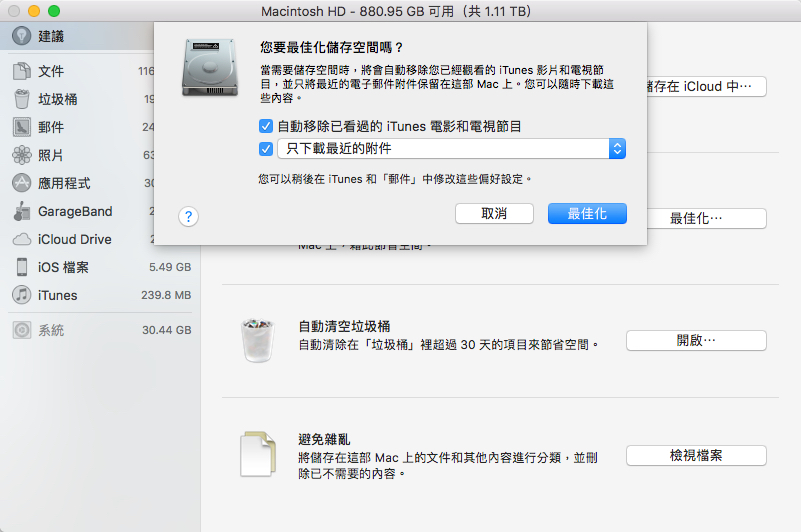
Task: Click the Macintosh HD window title text
Action: point(396,11)
